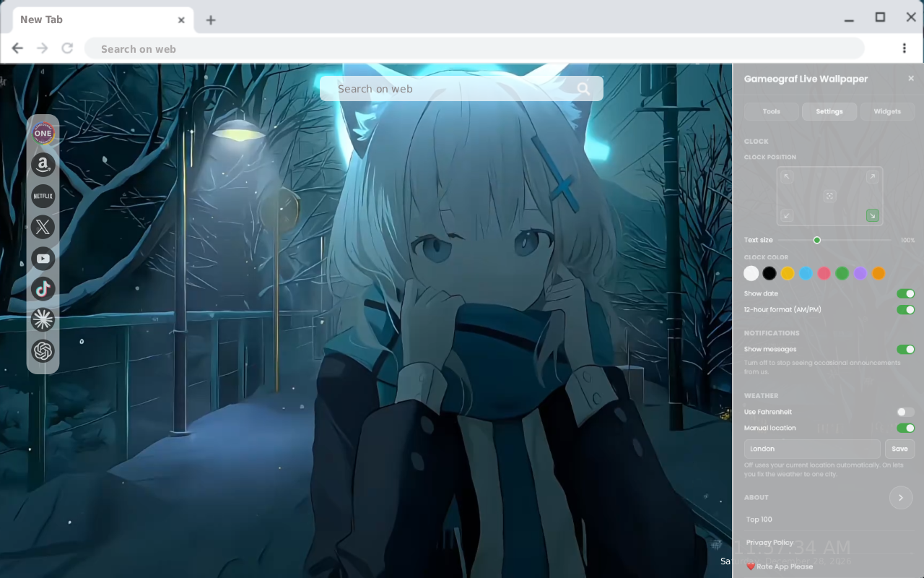The width and height of the screenshot is (924, 578).
Task: Switch to the Tools tab
Action: (x=772, y=111)
